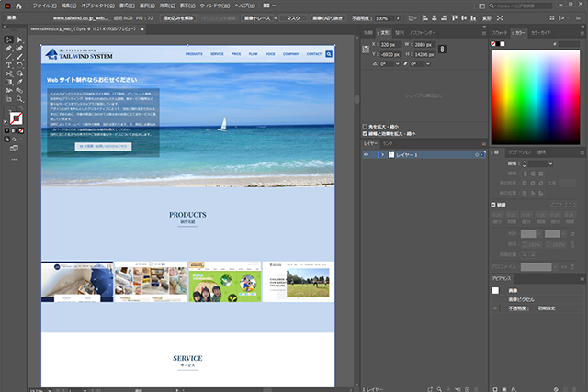588x392 pixels.
Task: Select the Gradient tool
Action: [x=8, y=82]
